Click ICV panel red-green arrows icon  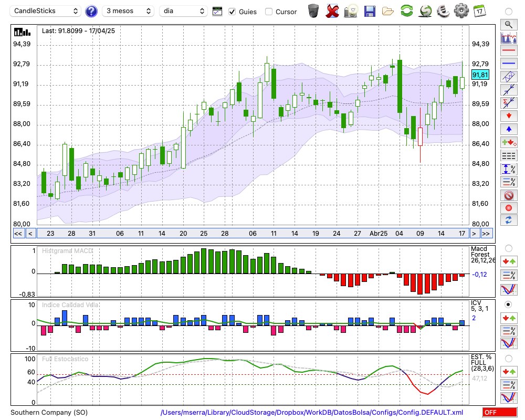(x=509, y=318)
